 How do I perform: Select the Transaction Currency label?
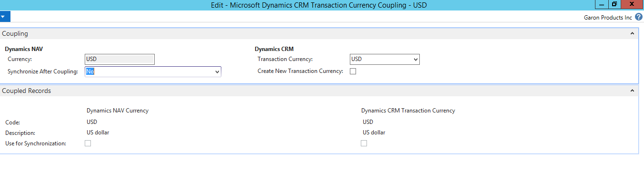[285, 59]
